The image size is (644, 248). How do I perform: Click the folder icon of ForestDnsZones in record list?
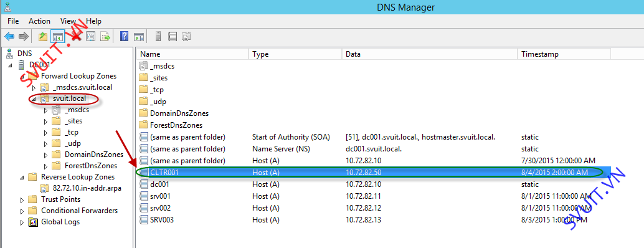click(143, 125)
